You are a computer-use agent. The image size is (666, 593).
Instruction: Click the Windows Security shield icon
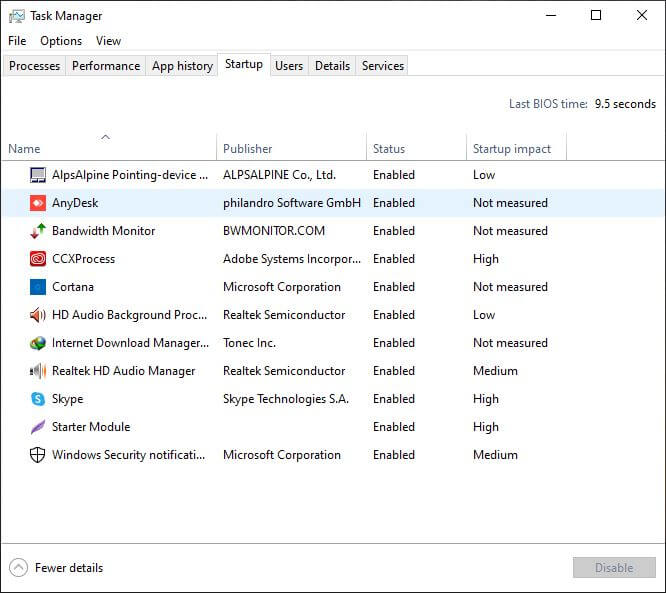pyautogui.click(x=38, y=455)
